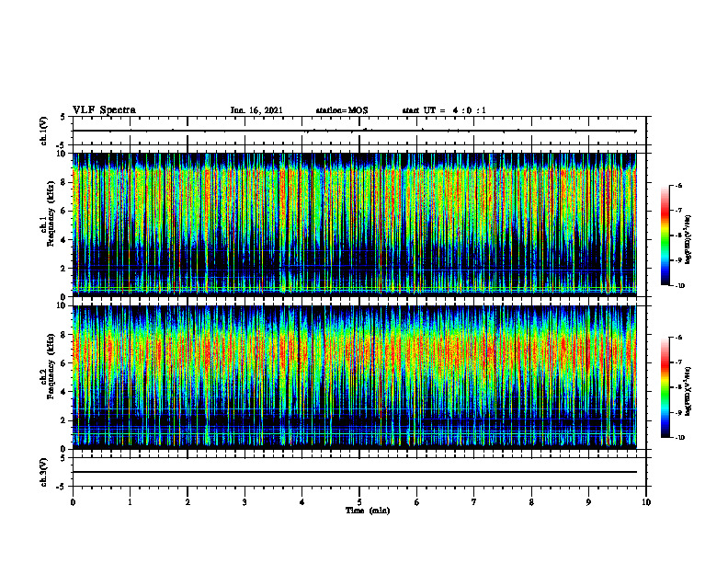Viewport: 728px width, 563px height.
Task: Click the '7' tick label on the time axis
Action: click(474, 502)
